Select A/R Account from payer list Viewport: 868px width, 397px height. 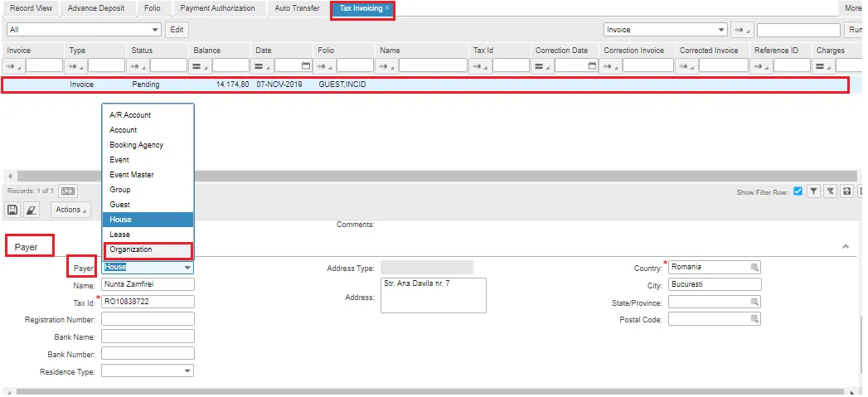(148, 114)
